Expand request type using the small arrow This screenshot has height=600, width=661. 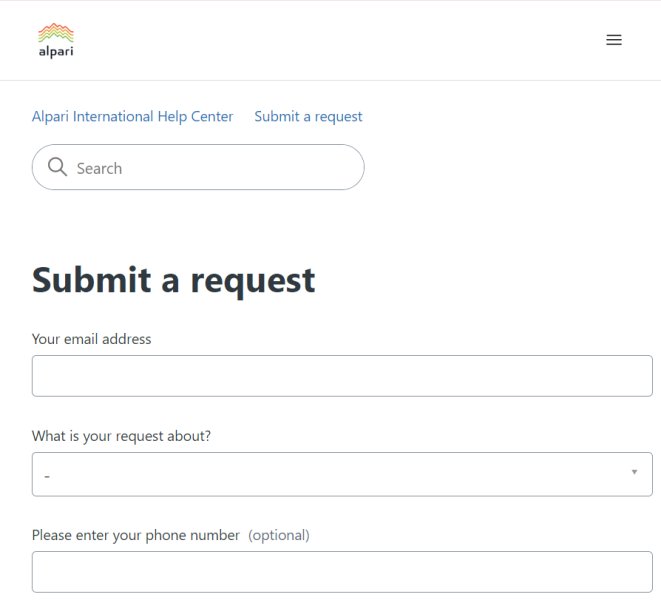(634, 472)
